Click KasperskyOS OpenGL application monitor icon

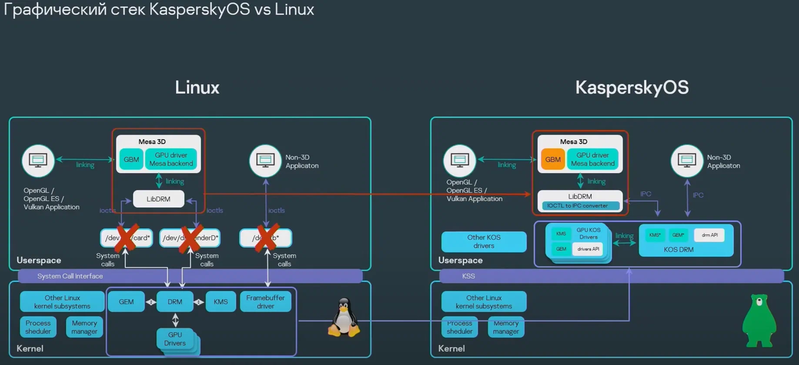point(460,161)
